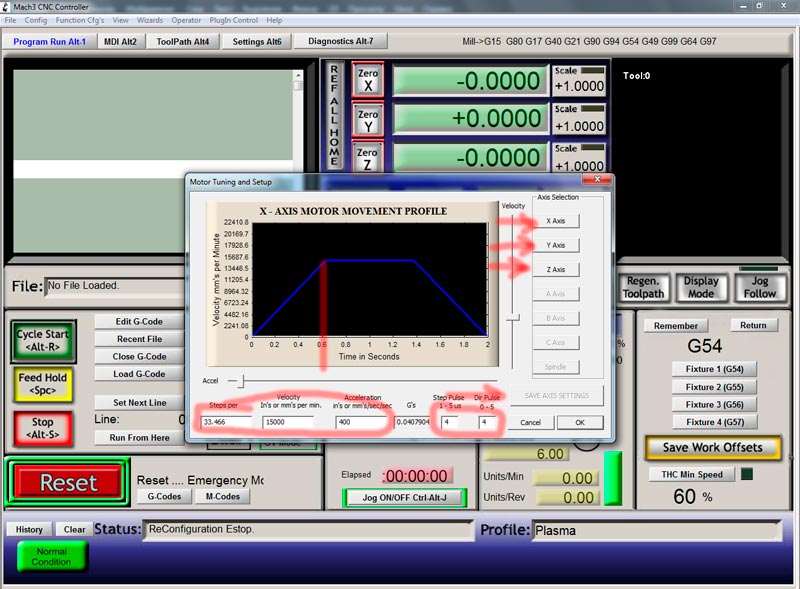Open the Operator menu
Screen dimensions: 800x589
(186, 20)
